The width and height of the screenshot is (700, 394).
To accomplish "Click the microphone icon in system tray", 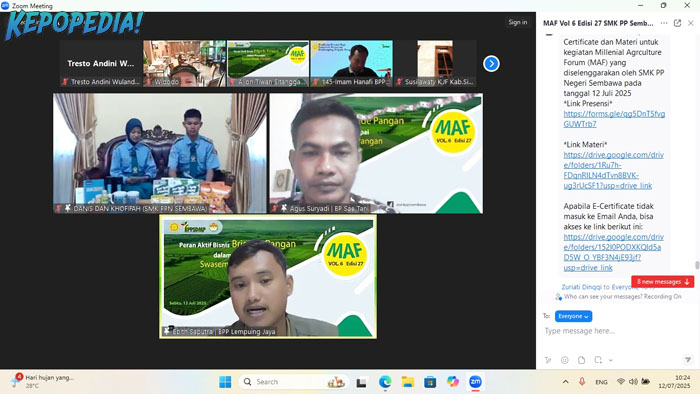I will tap(582, 382).
